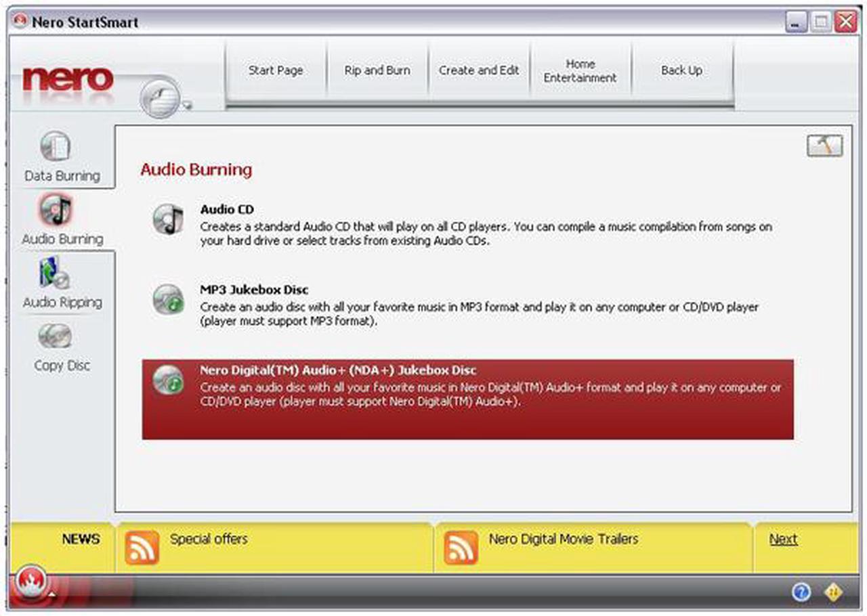Open the Audio Ripping sidebar icon
Viewport: 867px width, 616px height.
54,273
